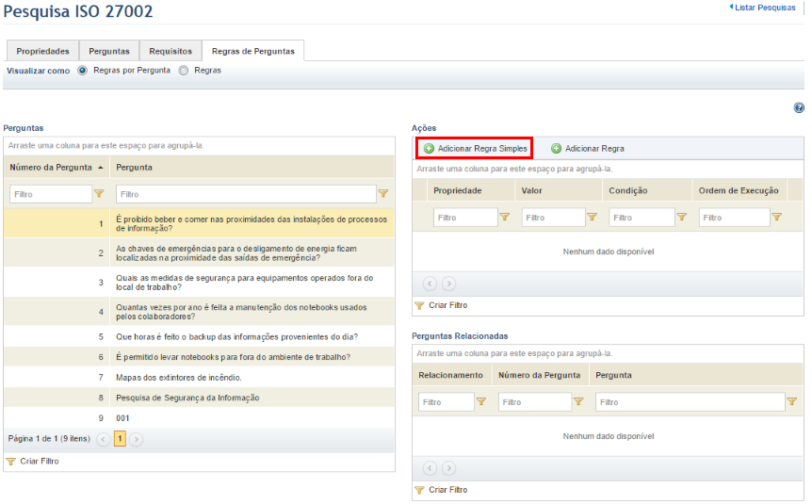The image size is (812, 504).
Task: Click Adicionar Regra Simples button
Action: (x=475, y=149)
